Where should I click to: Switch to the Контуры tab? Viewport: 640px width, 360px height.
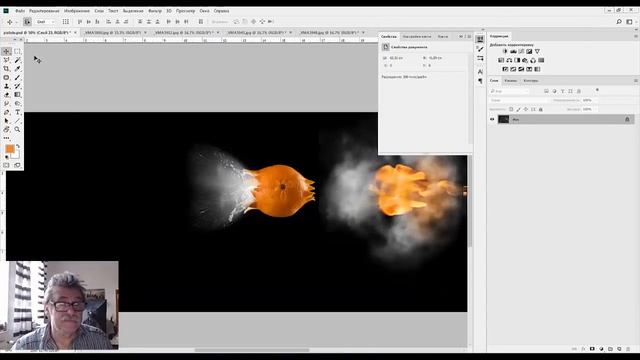pyautogui.click(x=531, y=81)
